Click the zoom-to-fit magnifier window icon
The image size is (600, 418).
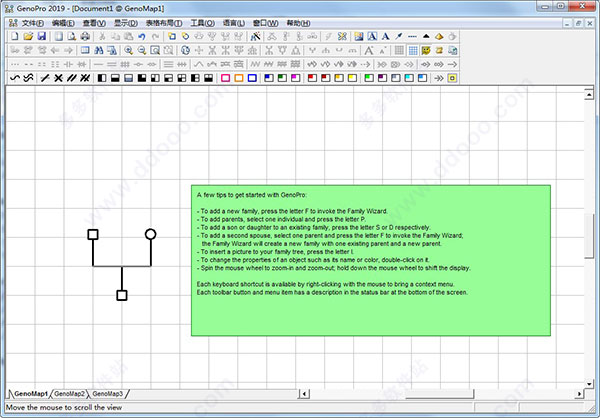point(155,50)
